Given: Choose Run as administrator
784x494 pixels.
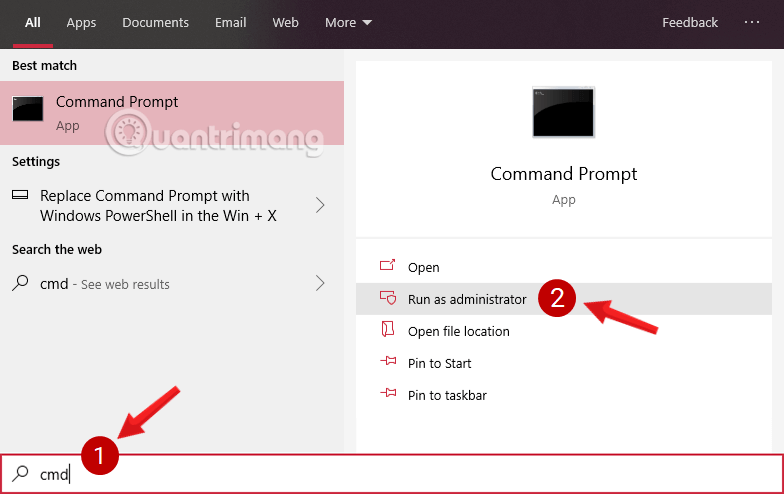Looking at the screenshot, I should [466, 299].
